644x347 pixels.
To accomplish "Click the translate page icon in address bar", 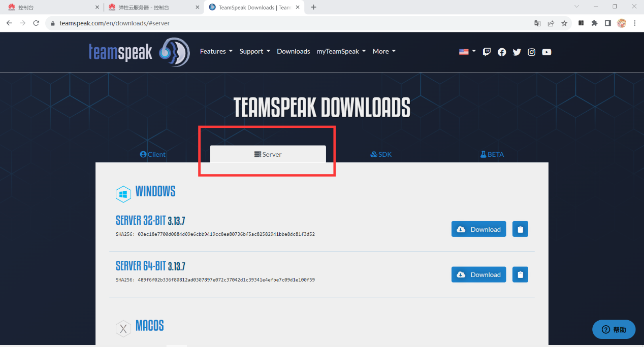I will pyautogui.click(x=537, y=23).
